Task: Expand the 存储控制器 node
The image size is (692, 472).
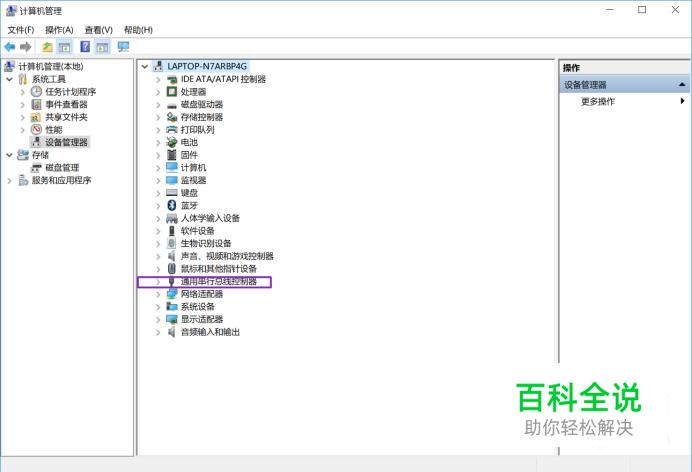Action: click(158, 117)
